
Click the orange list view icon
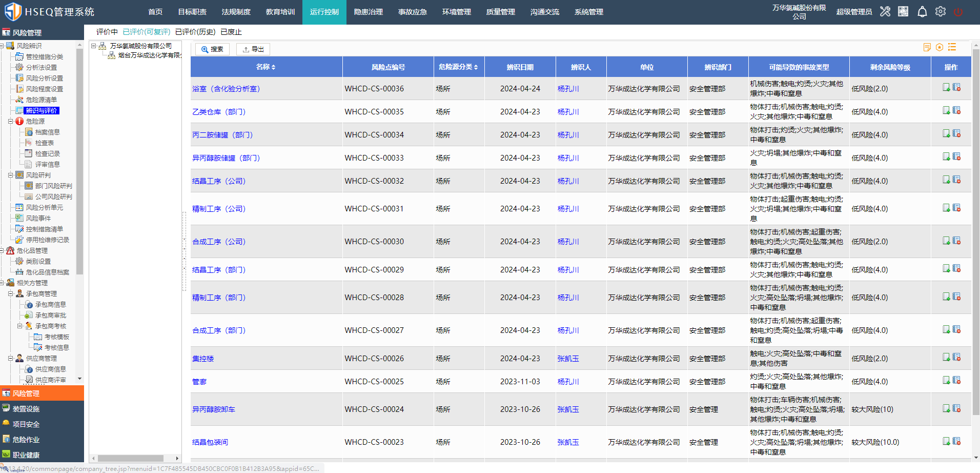952,47
